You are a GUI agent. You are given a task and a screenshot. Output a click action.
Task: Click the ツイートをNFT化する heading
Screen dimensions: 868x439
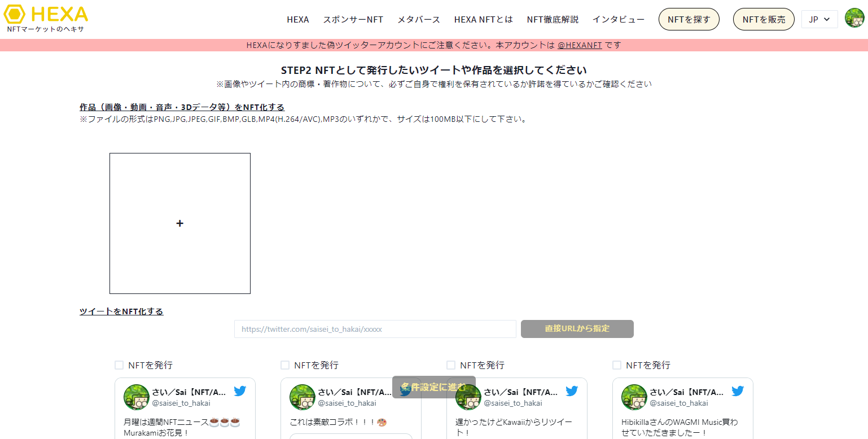click(x=121, y=311)
